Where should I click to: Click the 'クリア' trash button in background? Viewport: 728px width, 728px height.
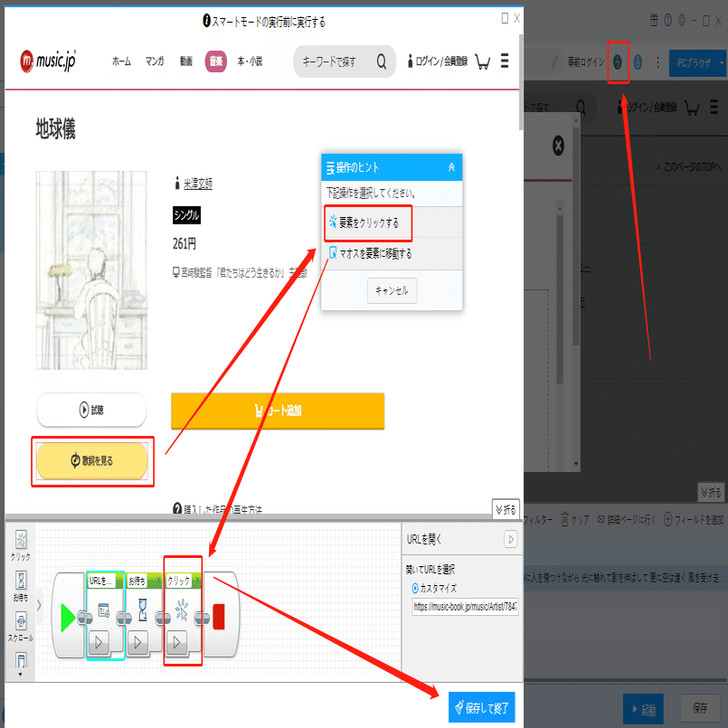(x=575, y=519)
